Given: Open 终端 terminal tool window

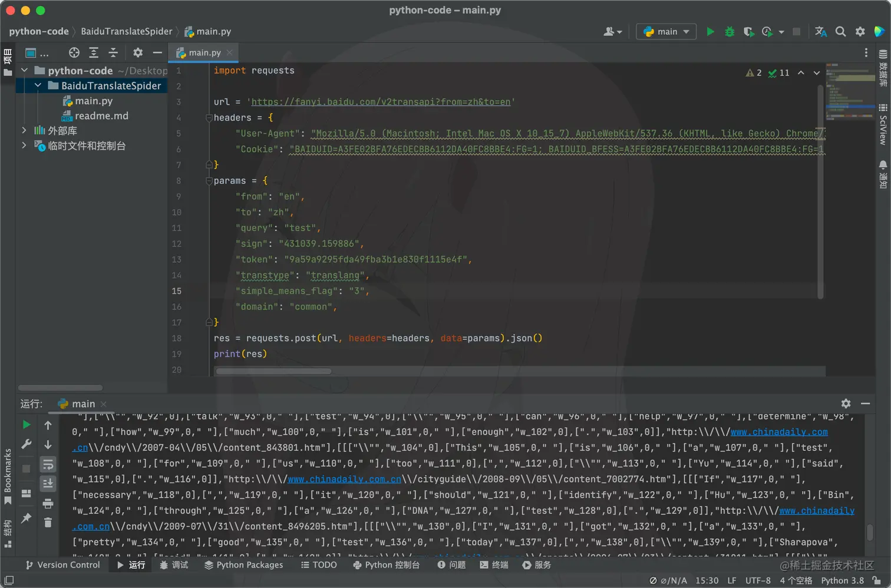Looking at the screenshot, I should point(494,564).
